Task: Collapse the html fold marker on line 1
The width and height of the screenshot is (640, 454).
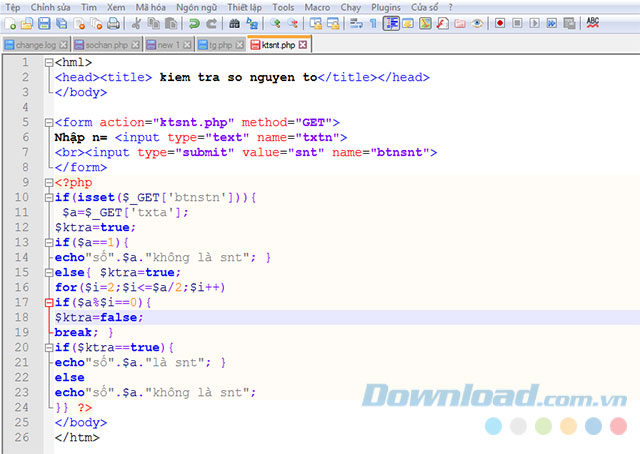Action: [48, 62]
